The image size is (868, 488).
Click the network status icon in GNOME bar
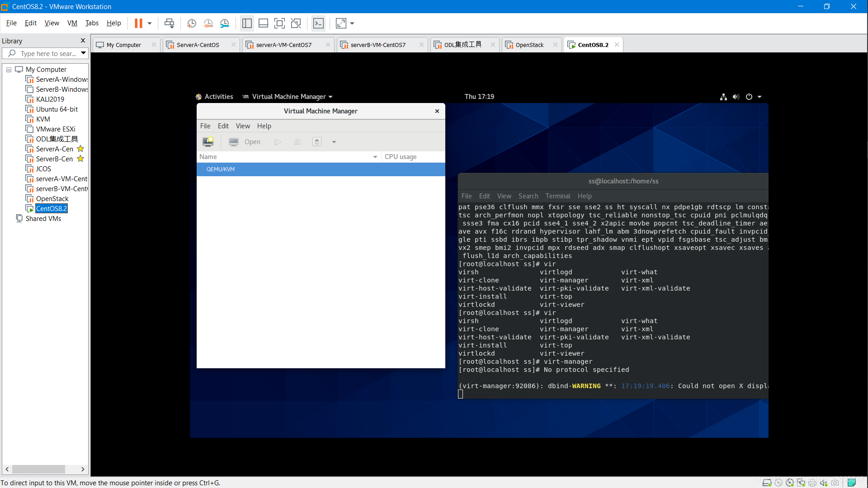pyautogui.click(x=723, y=97)
